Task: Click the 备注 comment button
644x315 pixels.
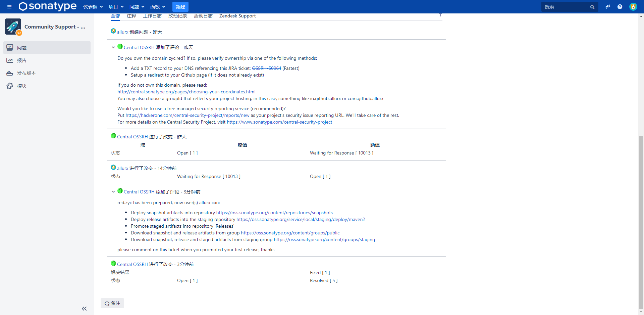Action: [112, 303]
